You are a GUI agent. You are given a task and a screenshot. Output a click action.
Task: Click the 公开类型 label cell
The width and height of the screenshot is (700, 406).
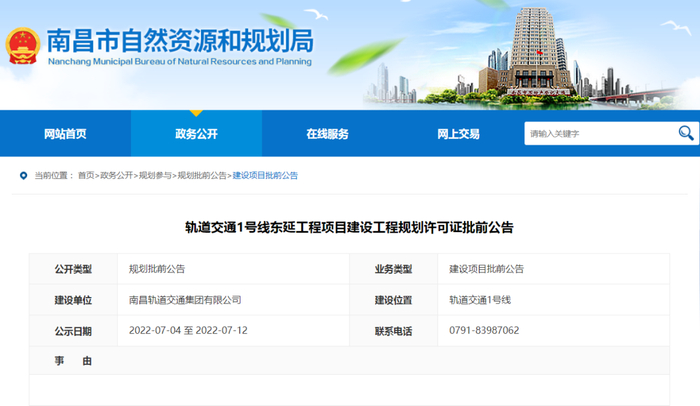[x=73, y=269]
